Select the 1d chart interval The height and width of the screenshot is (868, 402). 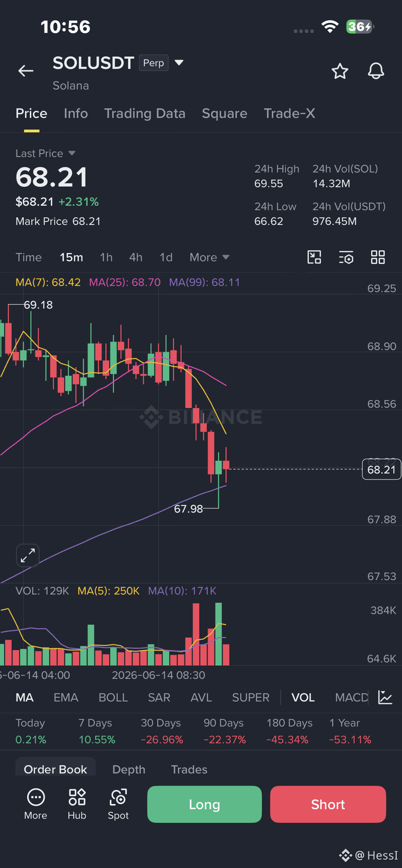click(166, 257)
